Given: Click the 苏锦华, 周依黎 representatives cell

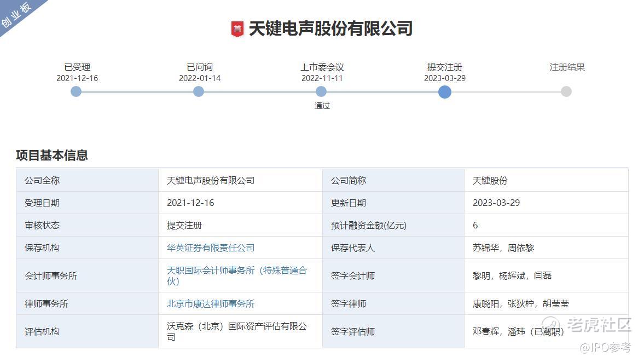Looking at the screenshot, I should pyautogui.click(x=546, y=248).
